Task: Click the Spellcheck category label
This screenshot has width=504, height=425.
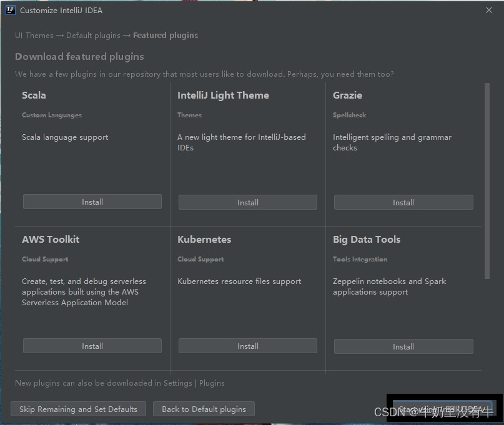Action: click(x=349, y=115)
